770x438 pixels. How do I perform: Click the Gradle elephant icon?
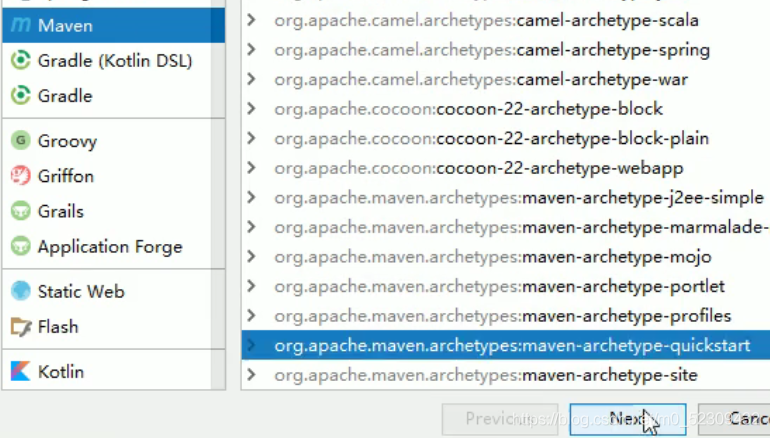pos(21,96)
